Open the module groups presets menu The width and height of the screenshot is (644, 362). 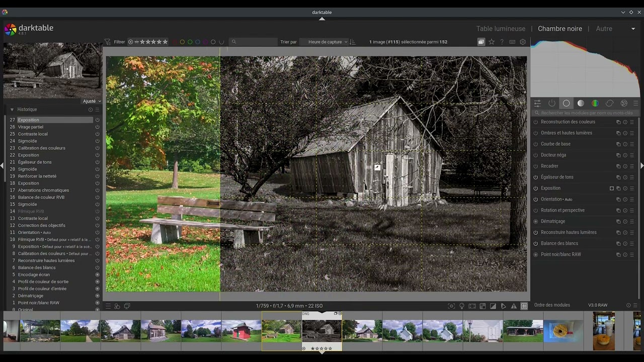pyautogui.click(x=635, y=103)
